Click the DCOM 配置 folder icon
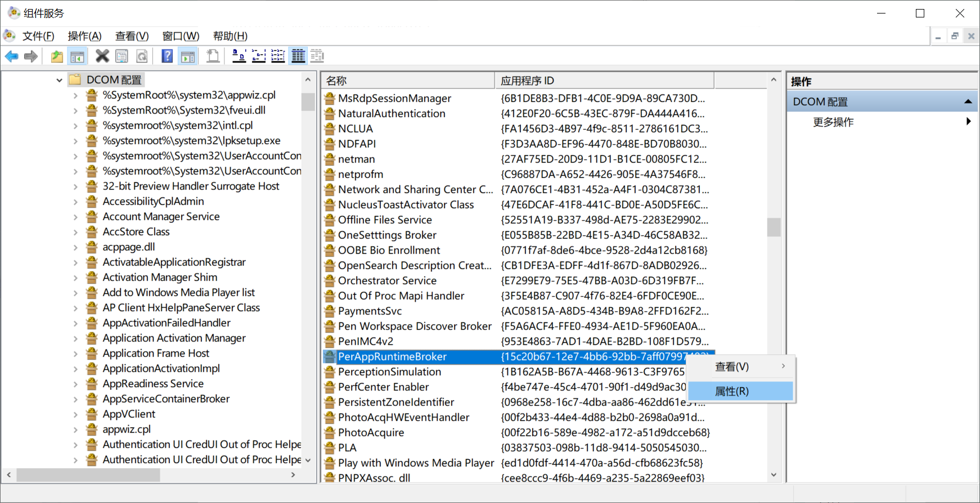 [75, 80]
